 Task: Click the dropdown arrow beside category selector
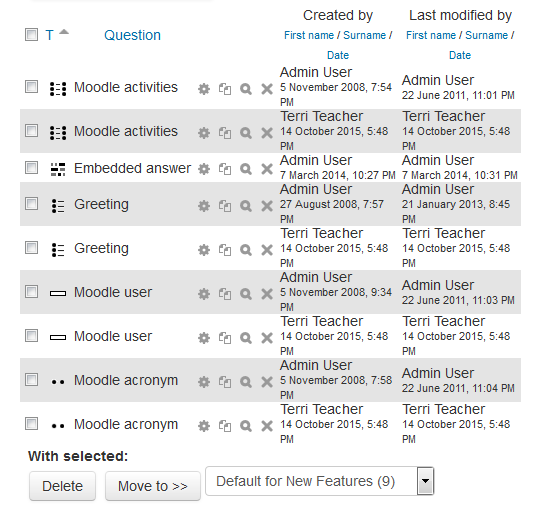[x=425, y=481]
